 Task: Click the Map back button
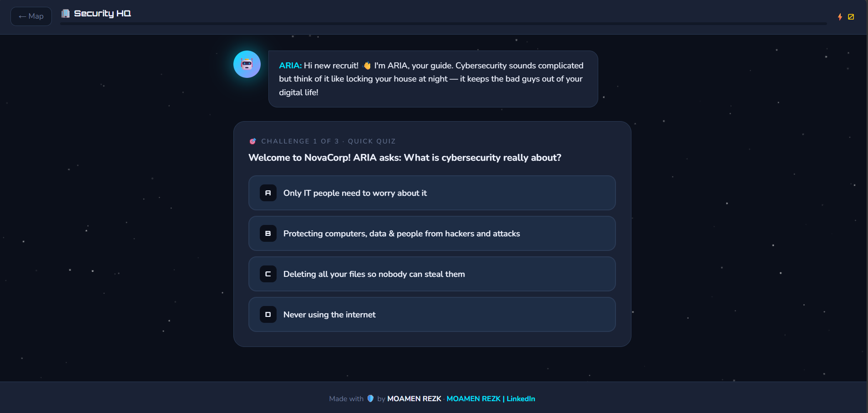31,16
